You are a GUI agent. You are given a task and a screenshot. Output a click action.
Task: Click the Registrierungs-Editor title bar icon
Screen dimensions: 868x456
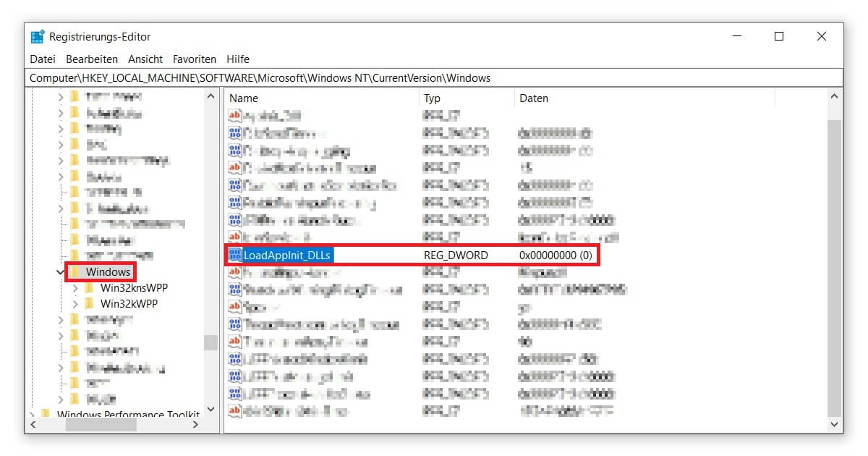38,37
